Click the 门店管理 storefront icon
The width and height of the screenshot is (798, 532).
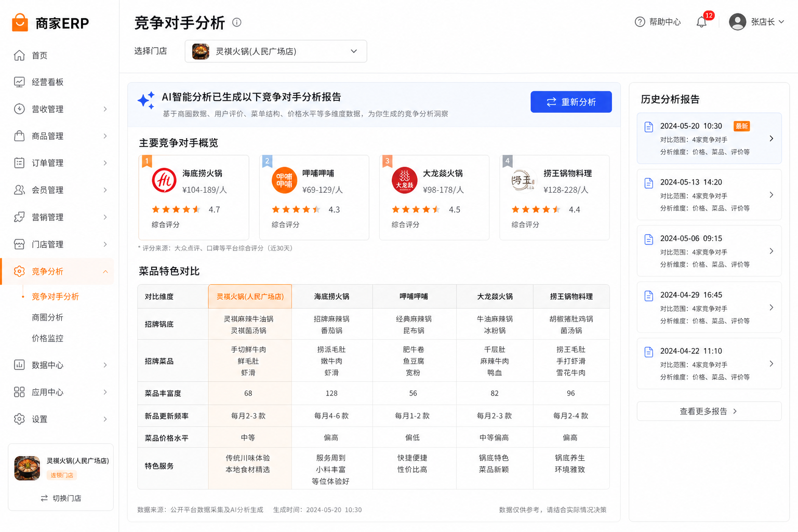point(19,244)
